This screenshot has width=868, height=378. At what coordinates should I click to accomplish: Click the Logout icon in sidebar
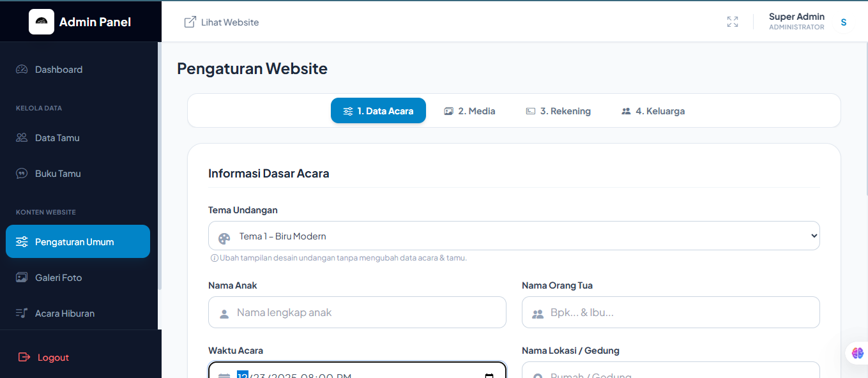24,358
